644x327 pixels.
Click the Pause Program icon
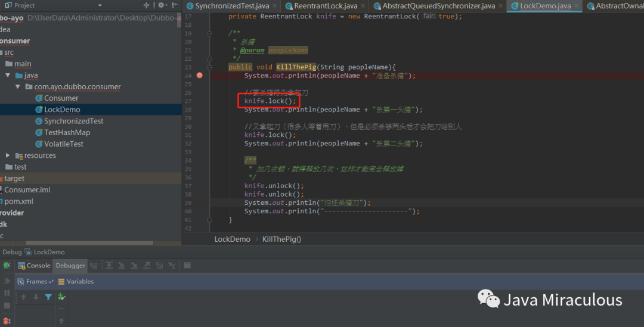(7, 294)
